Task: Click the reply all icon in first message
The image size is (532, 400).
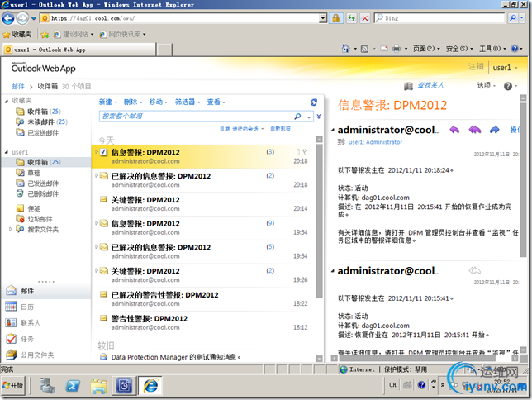Action: [475, 130]
